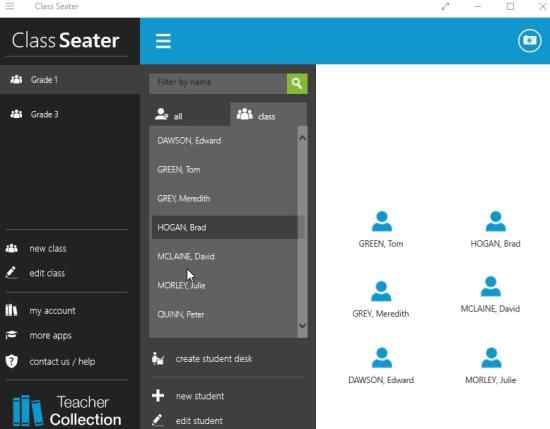Click the Teacher Collection text
Screen dimensions: 550x429
[x=85, y=410]
